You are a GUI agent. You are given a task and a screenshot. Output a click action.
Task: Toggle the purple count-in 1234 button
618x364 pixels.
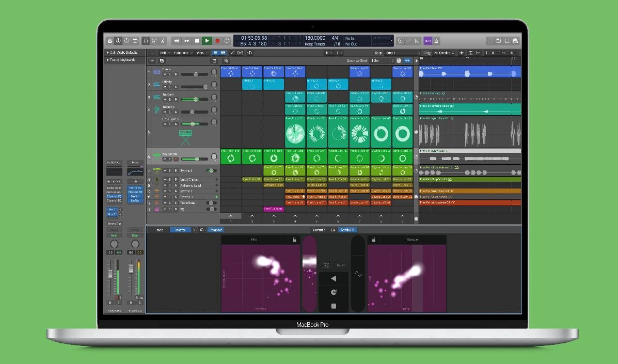point(427,41)
